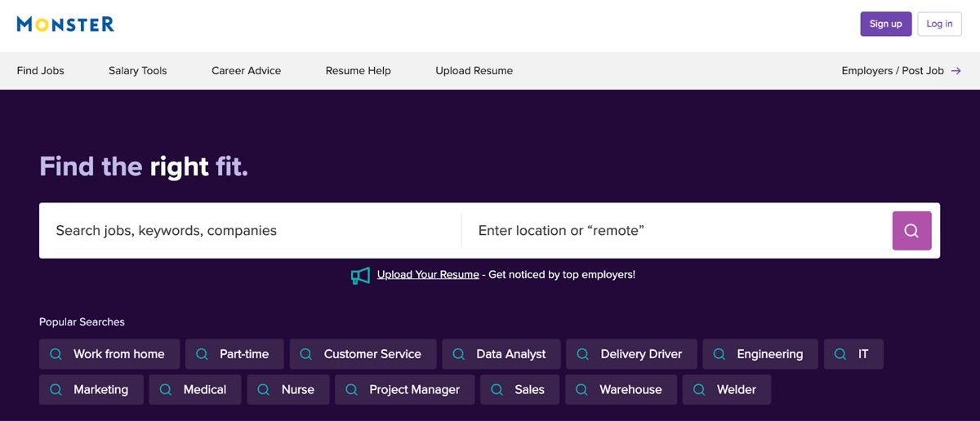Screen dimensions: 980x421
Task: Click the Sign up button
Action: click(885, 24)
